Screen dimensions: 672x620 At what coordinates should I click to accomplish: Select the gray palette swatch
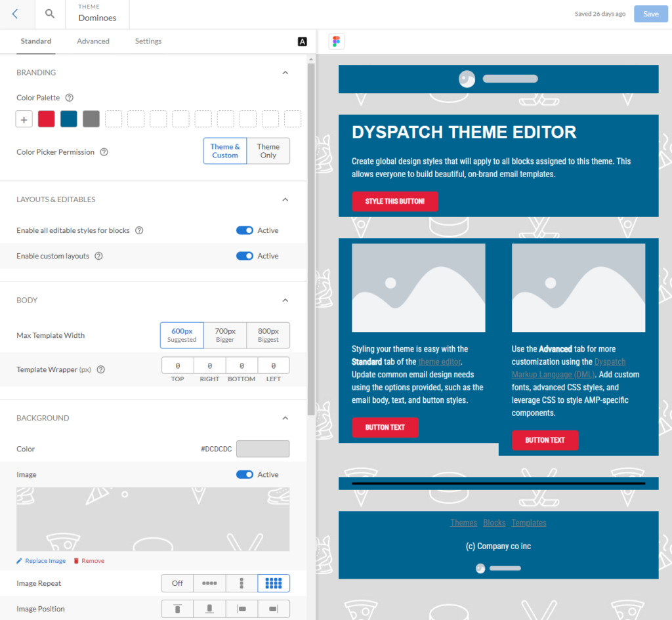91,119
